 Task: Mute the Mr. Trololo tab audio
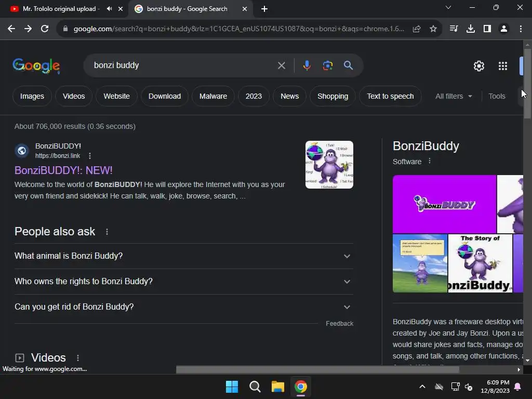click(109, 9)
